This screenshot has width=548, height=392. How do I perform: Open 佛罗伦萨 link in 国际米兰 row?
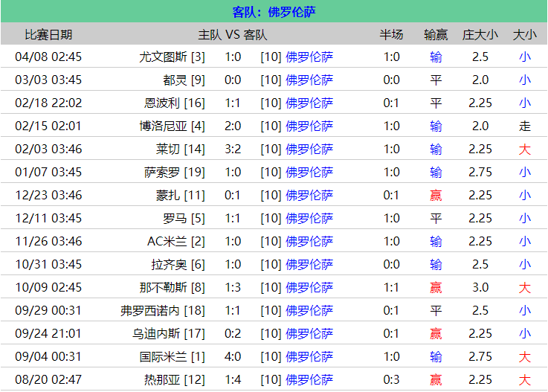tap(309, 357)
